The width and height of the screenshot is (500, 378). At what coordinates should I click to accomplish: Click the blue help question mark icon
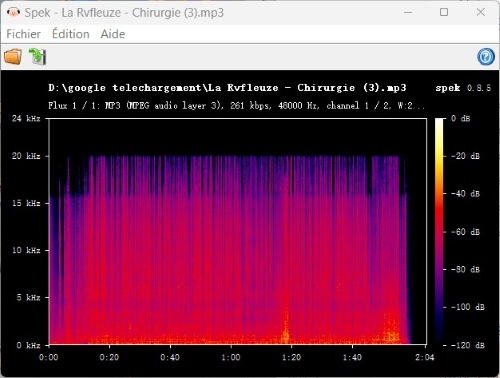(x=486, y=57)
